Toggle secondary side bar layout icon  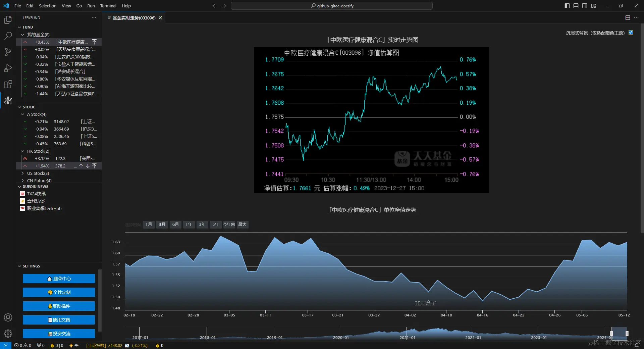point(585,6)
